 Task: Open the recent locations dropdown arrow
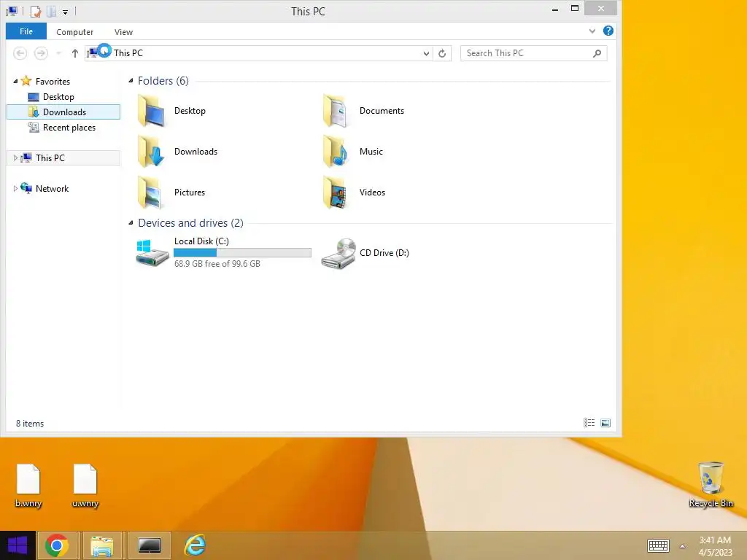coord(58,53)
